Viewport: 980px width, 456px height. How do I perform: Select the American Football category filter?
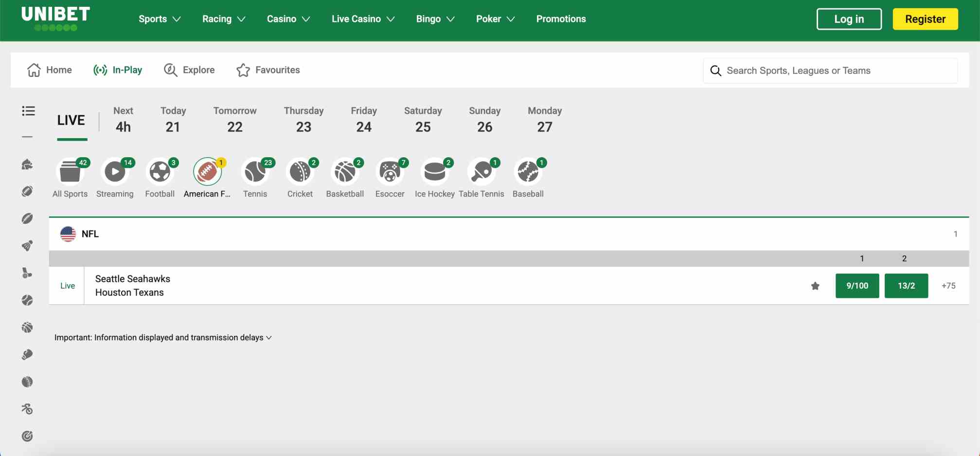tap(207, 171)
